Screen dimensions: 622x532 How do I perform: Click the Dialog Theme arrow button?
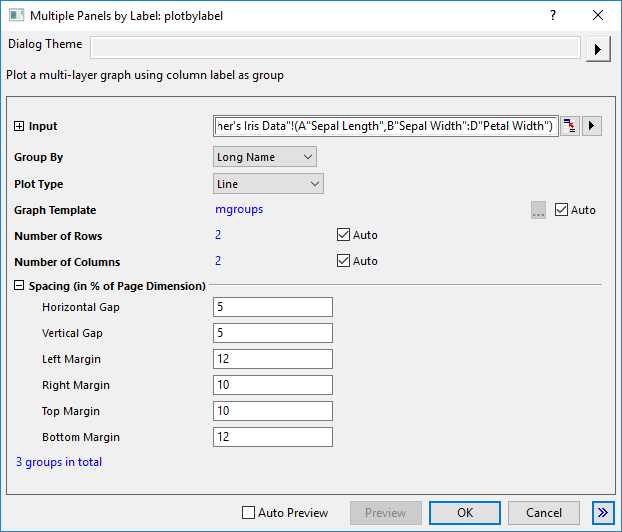click(x=597, y=49)
